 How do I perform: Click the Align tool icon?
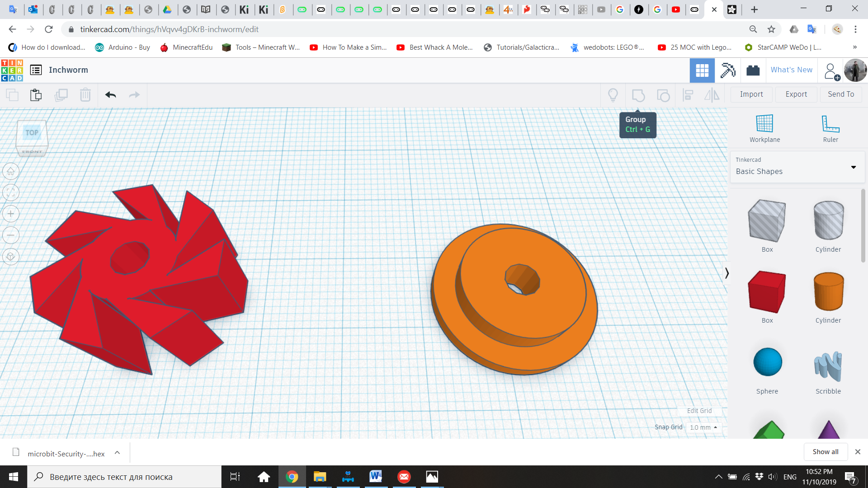tap(688, 95)
